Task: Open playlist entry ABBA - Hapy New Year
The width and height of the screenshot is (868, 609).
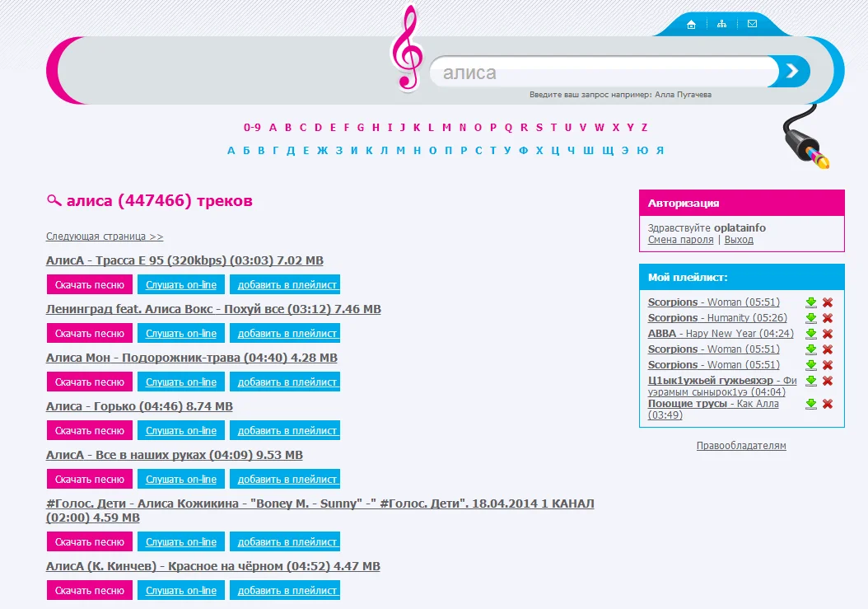Action: 721,334
